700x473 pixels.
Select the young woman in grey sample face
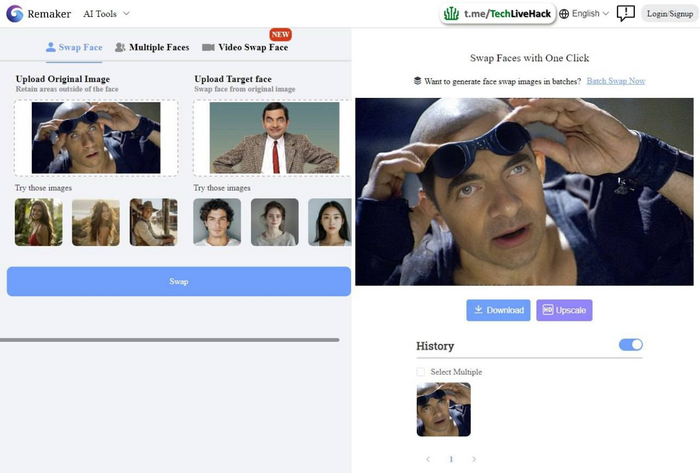(x=275, y=222)
